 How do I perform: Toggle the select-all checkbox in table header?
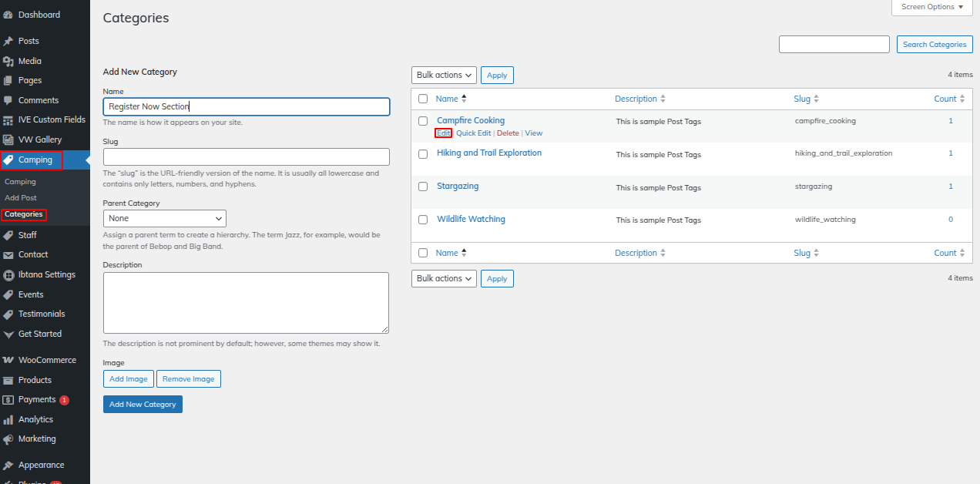pyautogui.click(x=422, y=99)
